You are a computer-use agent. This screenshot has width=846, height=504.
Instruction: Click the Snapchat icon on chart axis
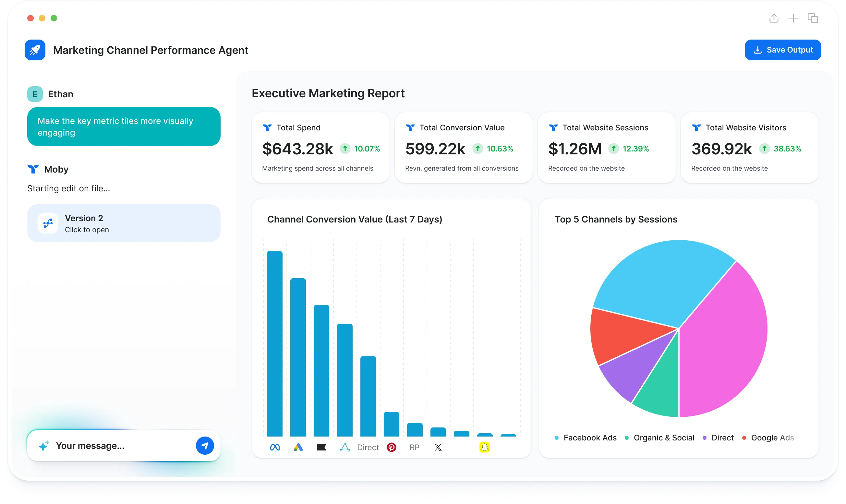tap(485, 447)
